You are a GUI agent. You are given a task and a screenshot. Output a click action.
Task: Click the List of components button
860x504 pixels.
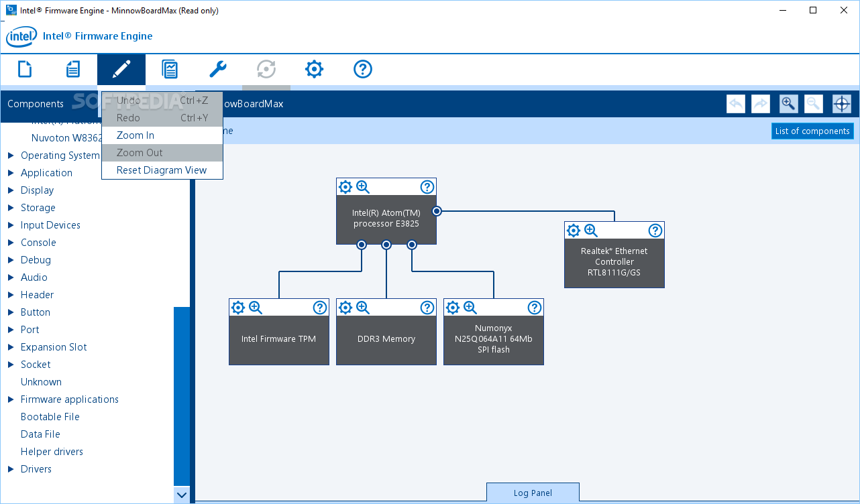tap(812, 131)
